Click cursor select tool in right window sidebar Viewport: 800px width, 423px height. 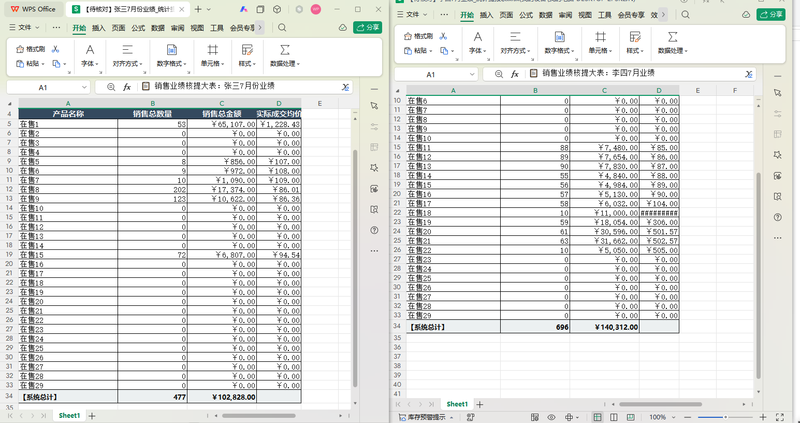click(x=777, y=92)
